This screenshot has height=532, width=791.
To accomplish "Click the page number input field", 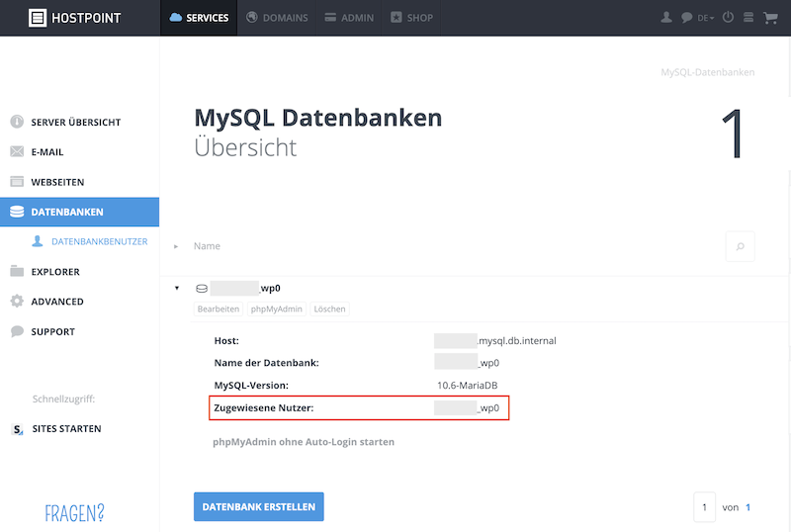I will point(704,506).
